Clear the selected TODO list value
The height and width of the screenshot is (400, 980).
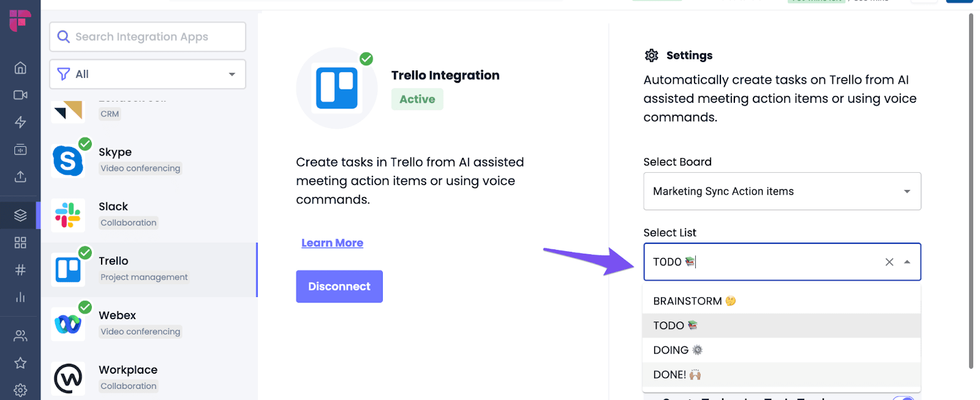pos(889,262)
